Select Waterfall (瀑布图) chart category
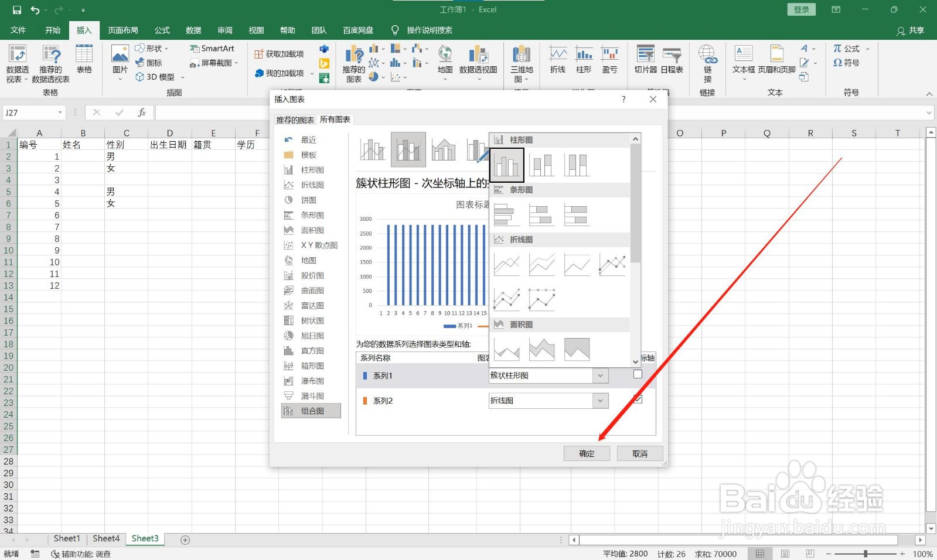The height and width of the screenshot is (560, 937). point(312,381)
